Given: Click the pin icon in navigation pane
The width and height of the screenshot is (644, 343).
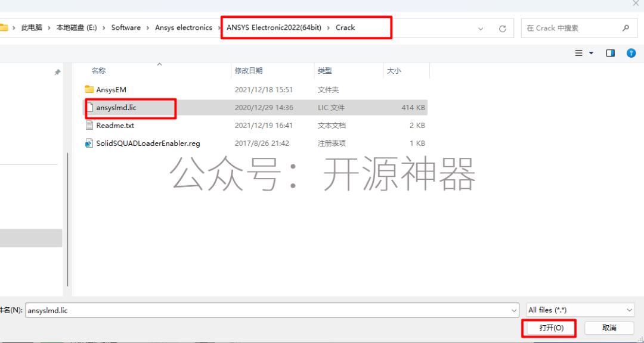Looking at the screenshot, I should point(57,72).
